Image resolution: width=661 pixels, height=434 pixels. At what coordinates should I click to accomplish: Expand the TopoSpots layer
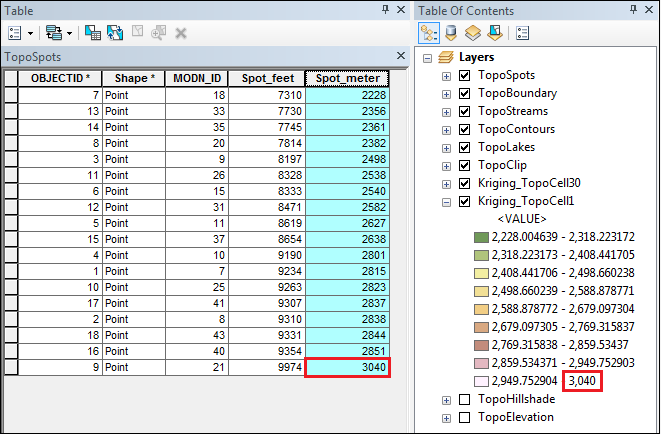(x=446, y=76)
